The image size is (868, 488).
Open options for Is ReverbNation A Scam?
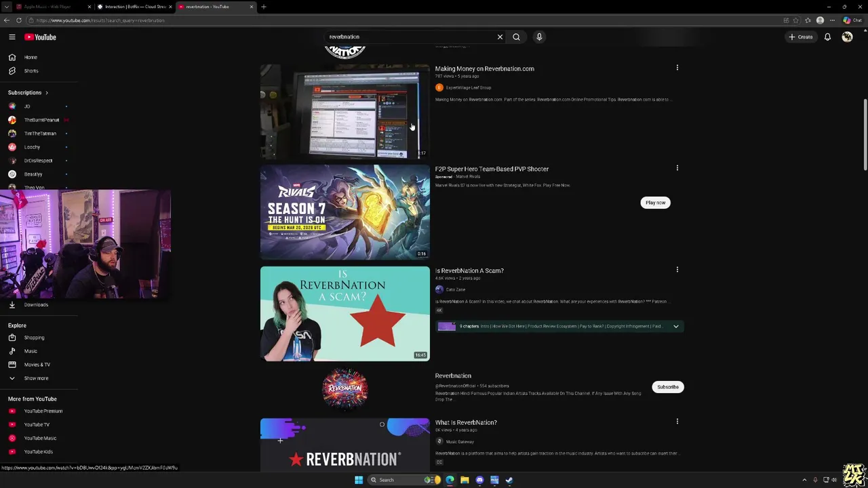point(677,270)
